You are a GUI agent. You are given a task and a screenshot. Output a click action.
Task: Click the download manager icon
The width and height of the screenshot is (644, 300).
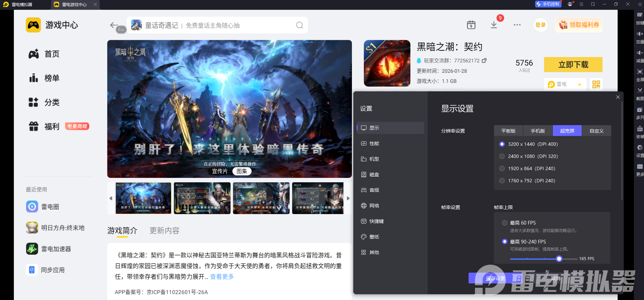click(494, 25)
